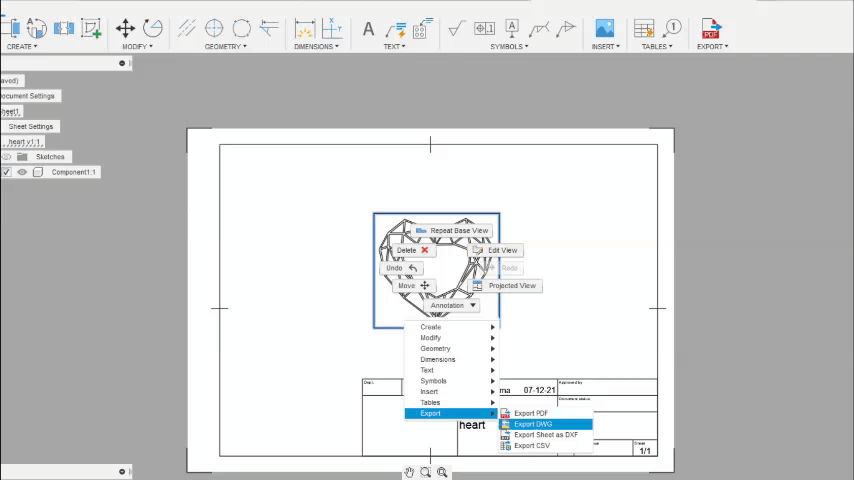The width and height of the screenshot is (854, 480).
Task: Toggle visibility eye for Component1:1
Action: 22,172
